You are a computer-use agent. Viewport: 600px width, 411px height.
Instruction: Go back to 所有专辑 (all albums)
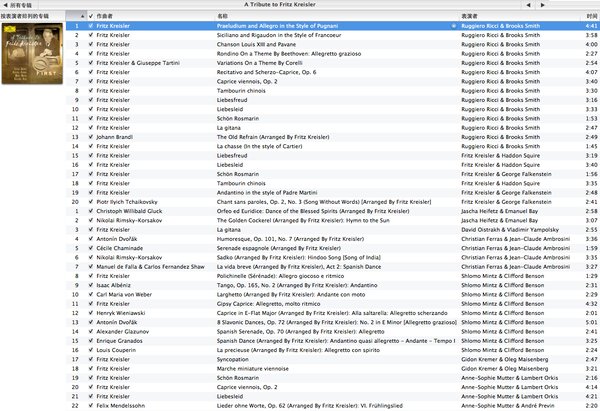pos(28,5)
